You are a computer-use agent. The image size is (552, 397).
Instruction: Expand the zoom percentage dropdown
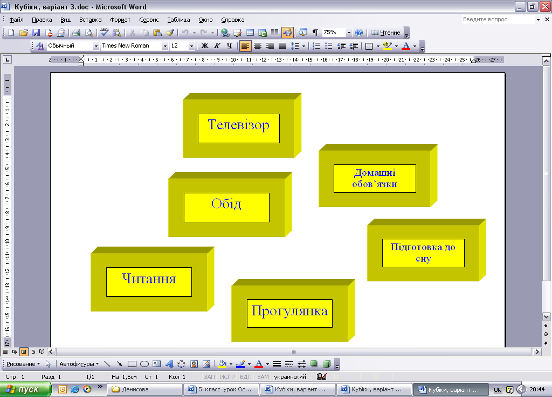pyautogui.click(x=349, y=33)
